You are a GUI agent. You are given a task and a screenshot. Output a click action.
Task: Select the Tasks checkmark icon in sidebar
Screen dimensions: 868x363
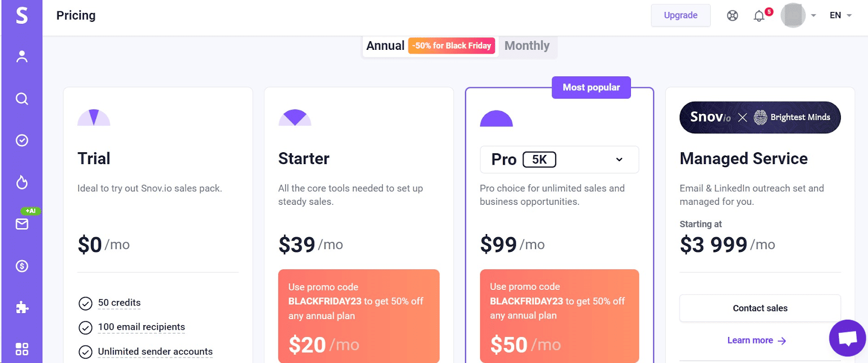pyautogui.click(x=22, y=140)
